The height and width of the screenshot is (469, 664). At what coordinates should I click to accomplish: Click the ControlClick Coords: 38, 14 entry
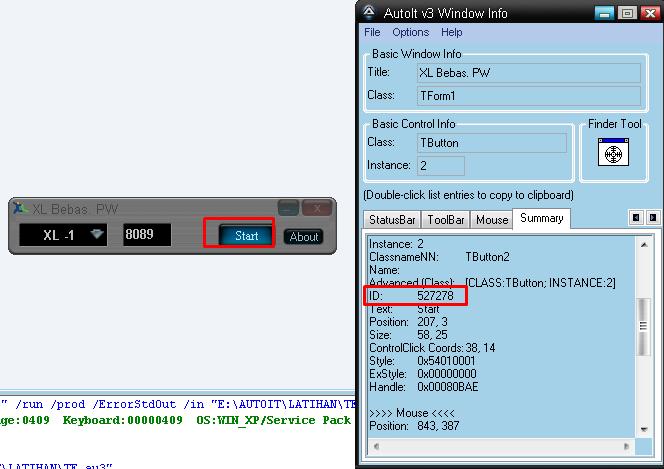tap(432, 348)
